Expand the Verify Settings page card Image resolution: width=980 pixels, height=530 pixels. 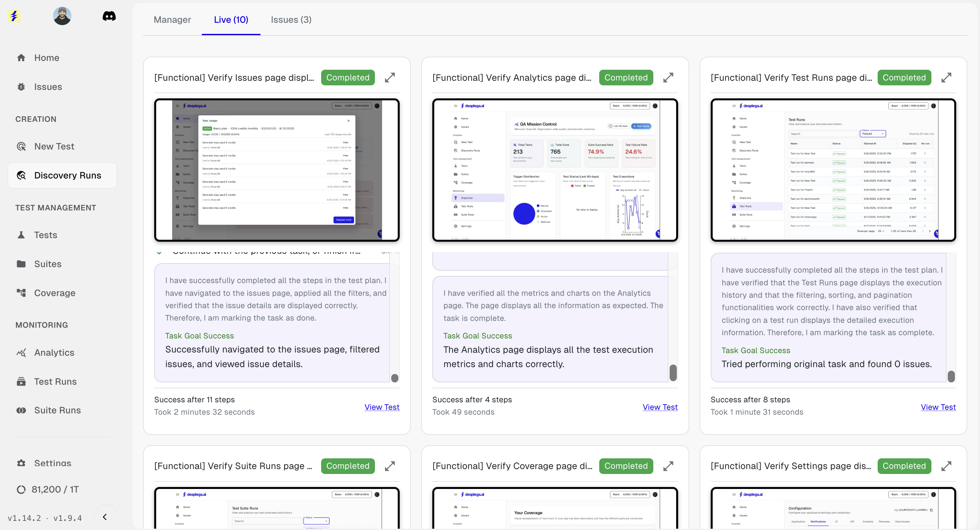[946, 466]
